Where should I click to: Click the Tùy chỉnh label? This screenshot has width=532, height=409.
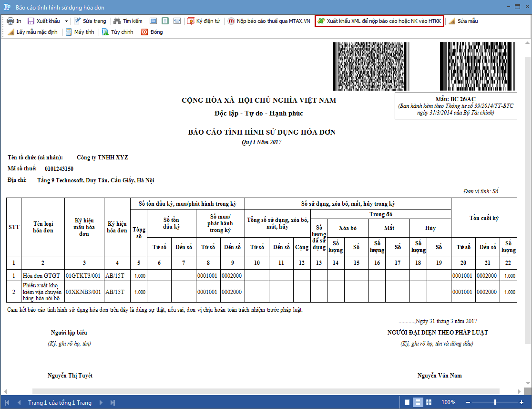point(122,32)
